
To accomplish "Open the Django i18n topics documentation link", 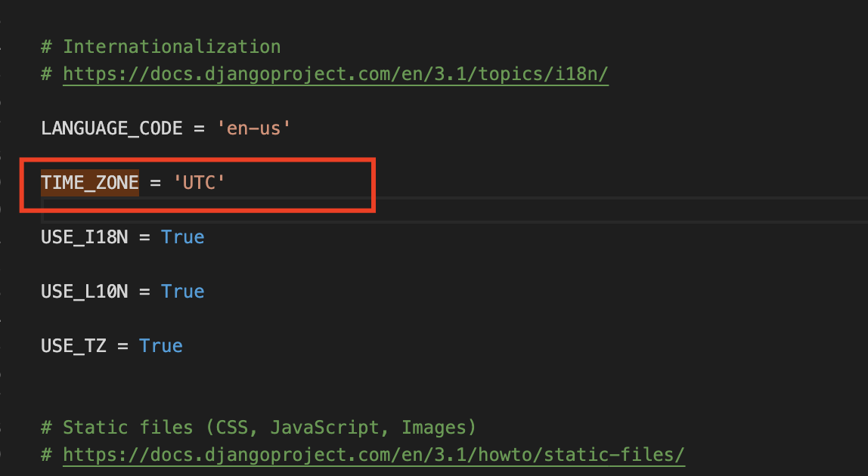I will (x=336, y=74).
